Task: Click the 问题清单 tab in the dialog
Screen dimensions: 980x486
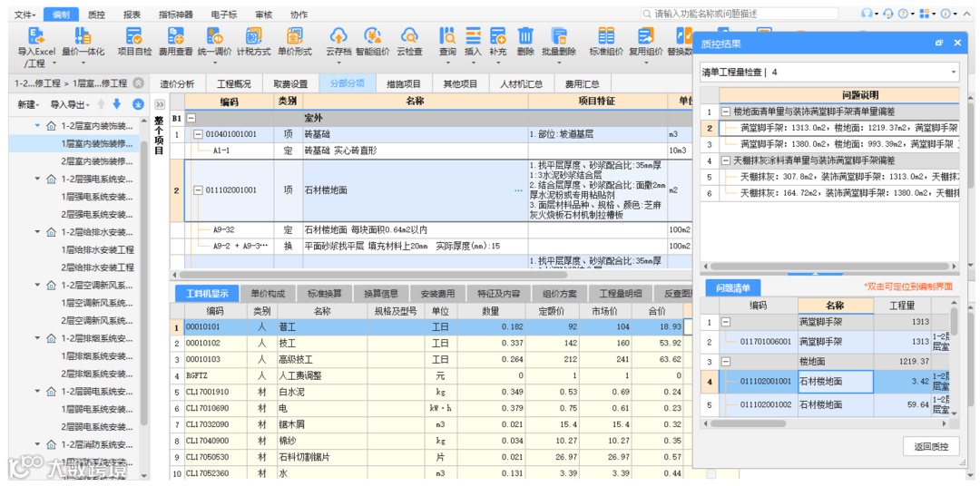Action: [732, 288]
